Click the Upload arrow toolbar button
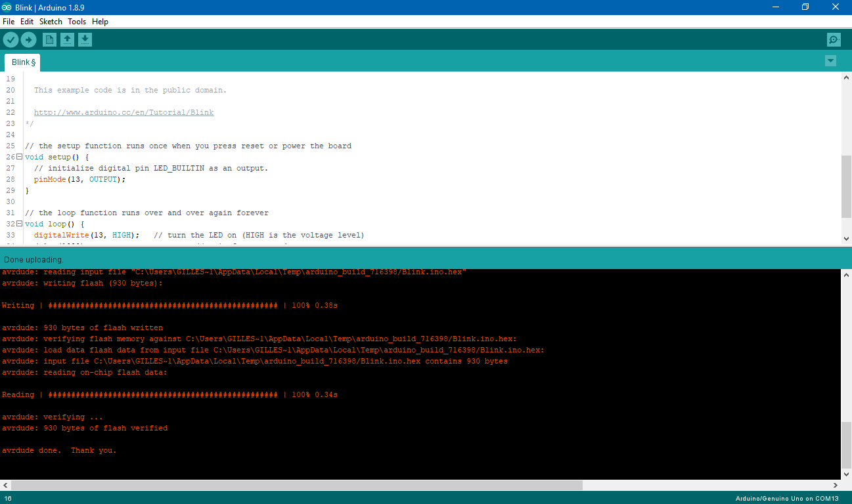 pyautogui.click(x=28, y=40)
